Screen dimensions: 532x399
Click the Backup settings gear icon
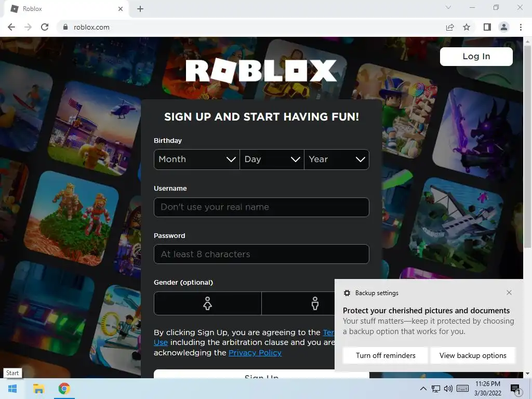coord(347,293)
